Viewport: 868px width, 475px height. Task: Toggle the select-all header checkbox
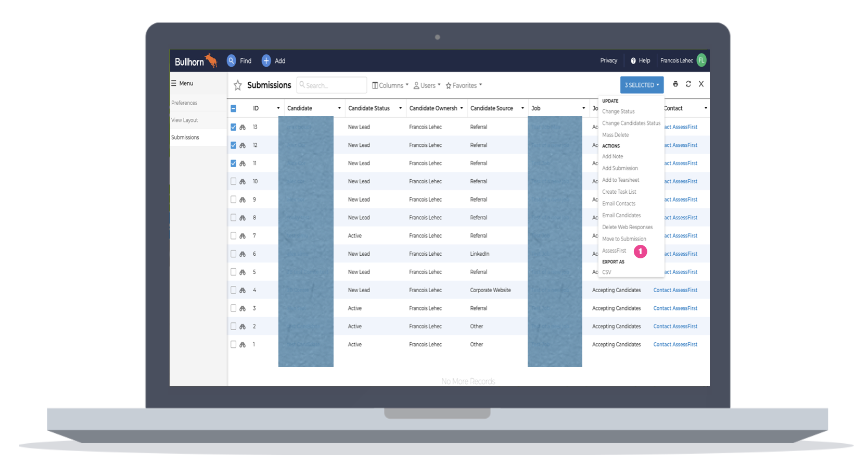[x=234, y=108]
